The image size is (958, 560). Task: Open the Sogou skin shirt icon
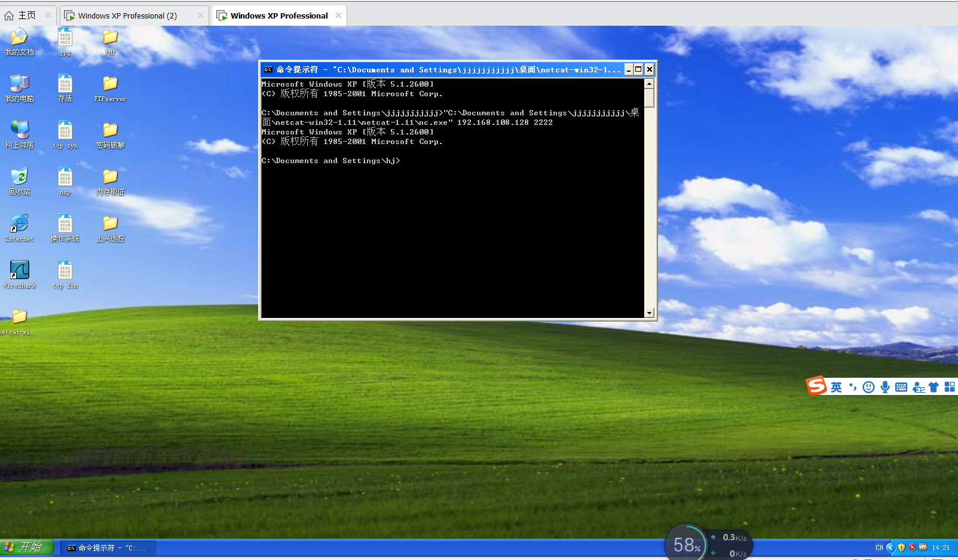933,387
